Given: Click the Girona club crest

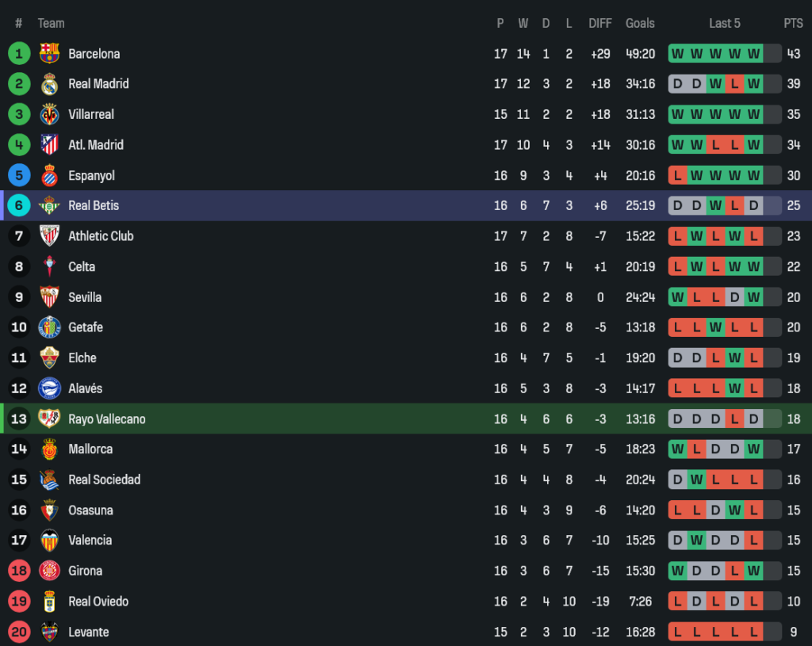Looking at the screenshot, I should click(49, 571).
